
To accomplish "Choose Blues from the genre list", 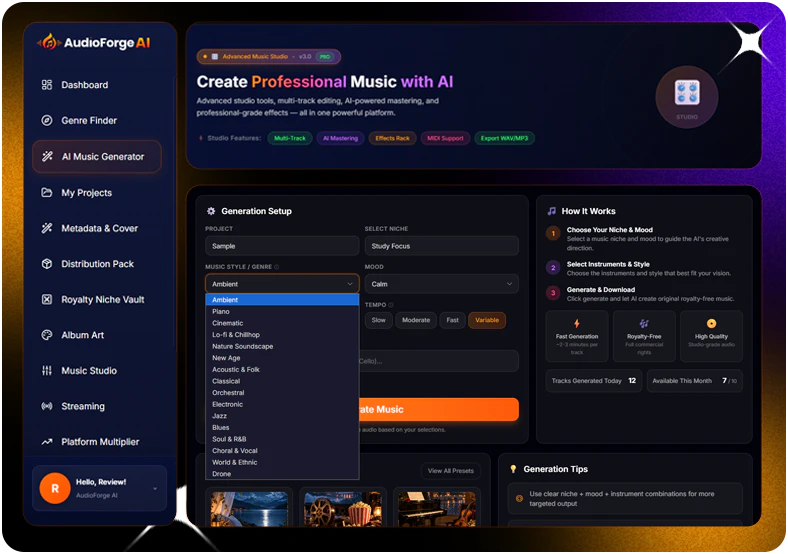I will (x=282, y=427).
